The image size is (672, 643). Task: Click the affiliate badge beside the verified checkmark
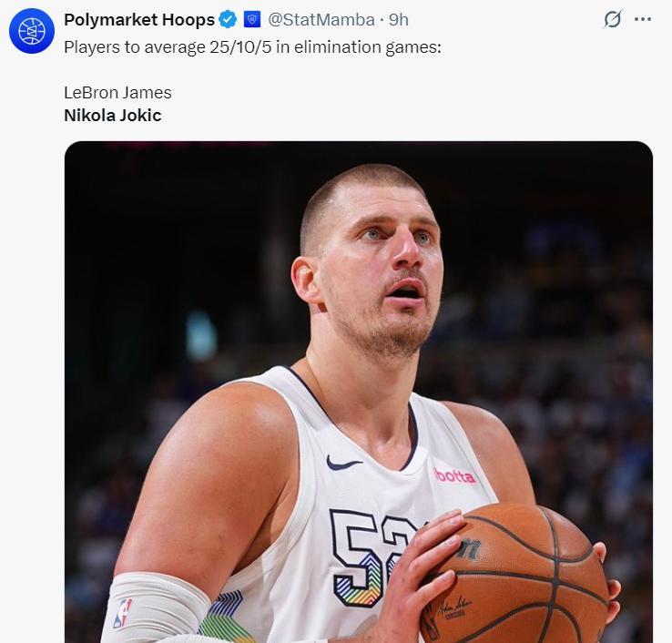tap(252, 20)
